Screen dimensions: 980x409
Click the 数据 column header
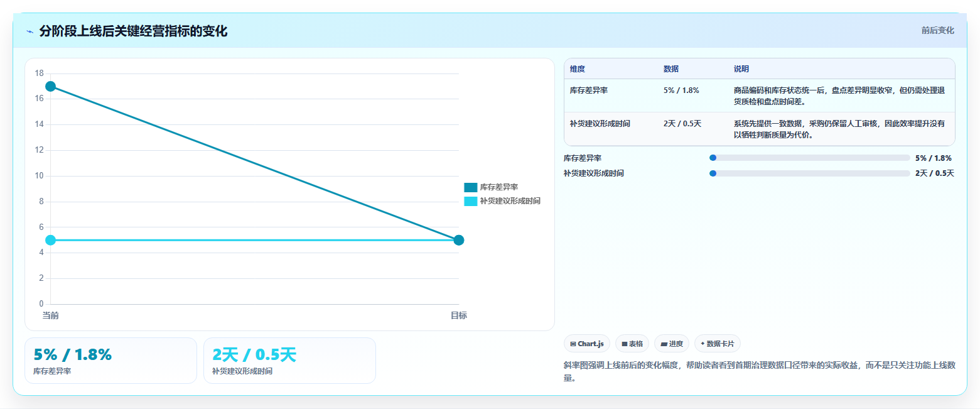click(x=671, y=69)
